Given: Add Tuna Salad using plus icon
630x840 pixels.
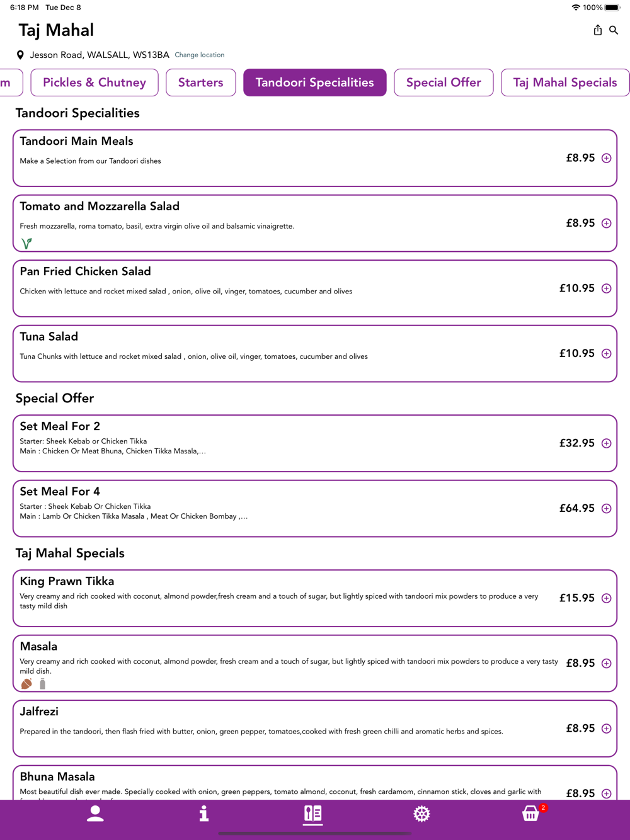Looking at the screenshot, I should tap(606, 354).
